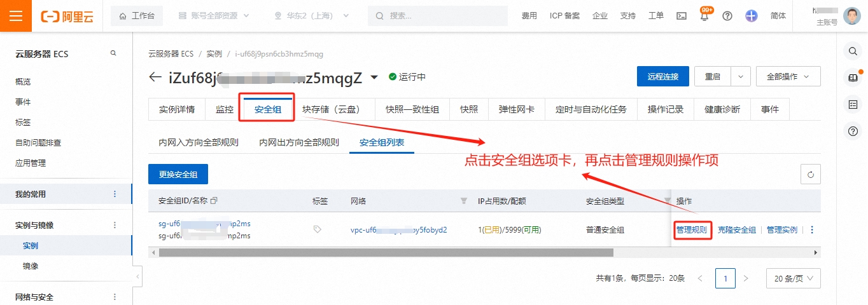This screenshot has height=305, width=868.
Task: Show 内网出方向全部规则 sub-tab
Action: click(299, 142)
